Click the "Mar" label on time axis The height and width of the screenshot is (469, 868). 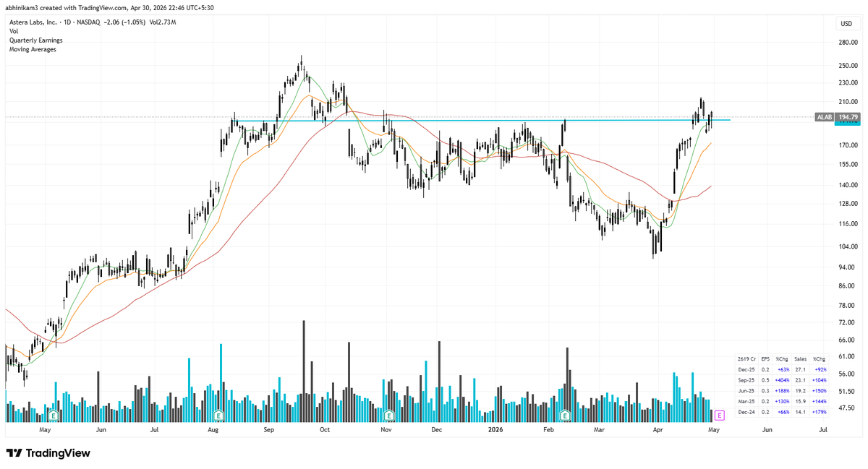coord(599,429)
